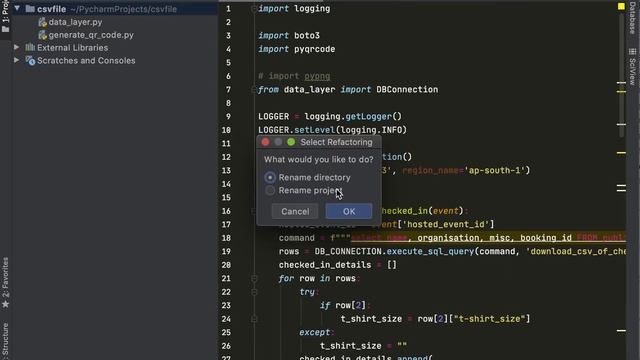Click 'checked_in_details' on line 20
This screenshot has height=360, width=640.
(x=325, y=265)
